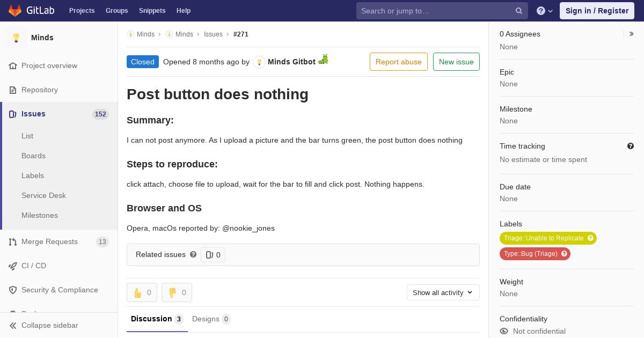644x338 pixels.
Task: Click the Sign in / Register button
Action: 597,11
